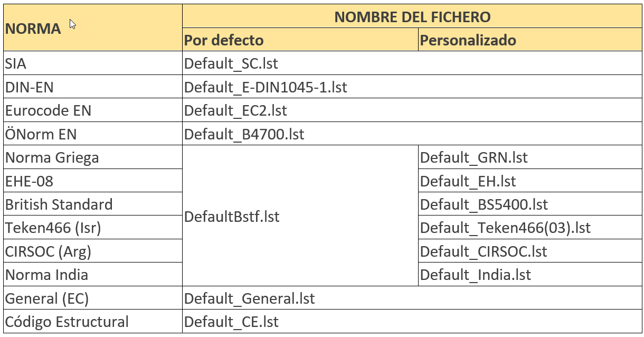The height and width of the screenshot is (337, 644).
Task: Click the Default_B4700.lst cell
Action: (x=244, y=134)
